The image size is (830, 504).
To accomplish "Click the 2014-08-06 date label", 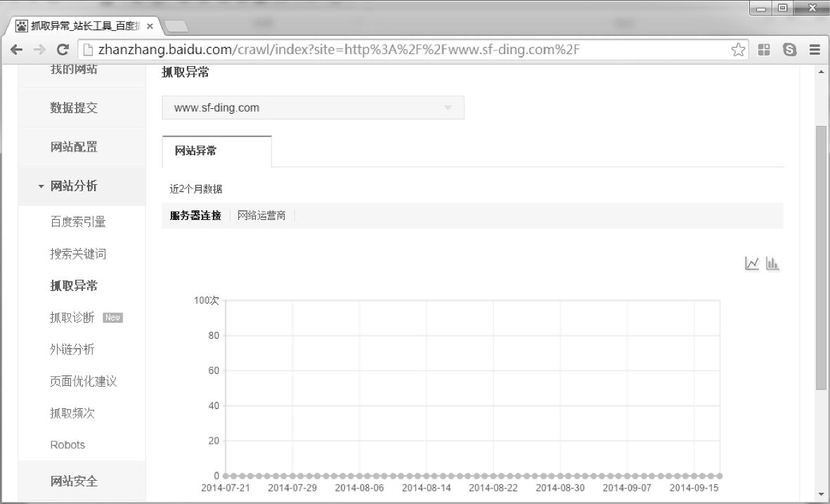I will (x=359, y=488).
